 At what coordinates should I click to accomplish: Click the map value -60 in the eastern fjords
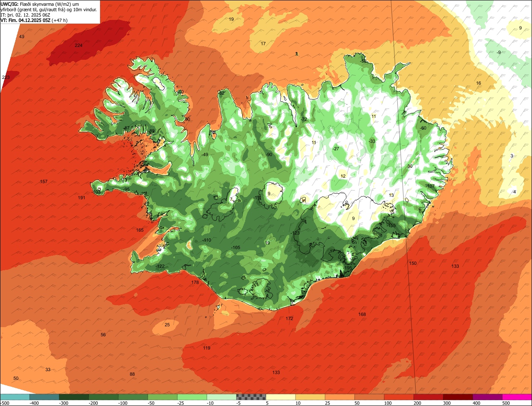423,128
